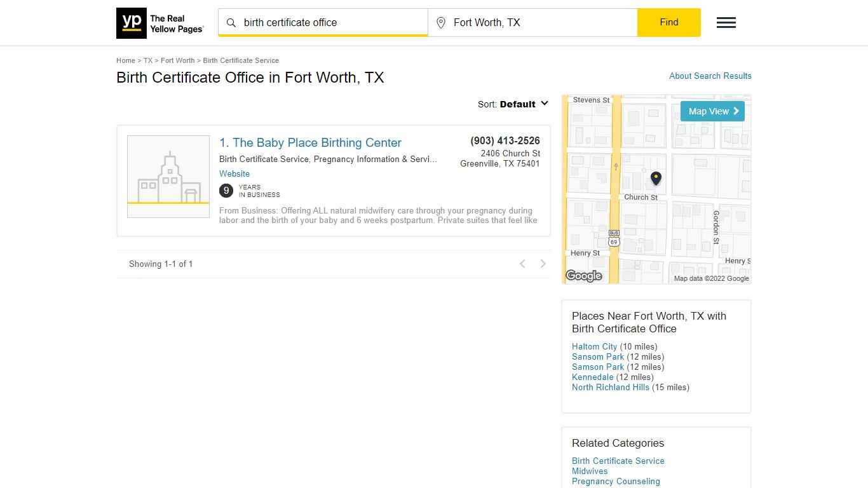Image resolution: width=868 pixels, height=488 pixels.
Task: Open North Richland Hills link
Action: point(611,387)
